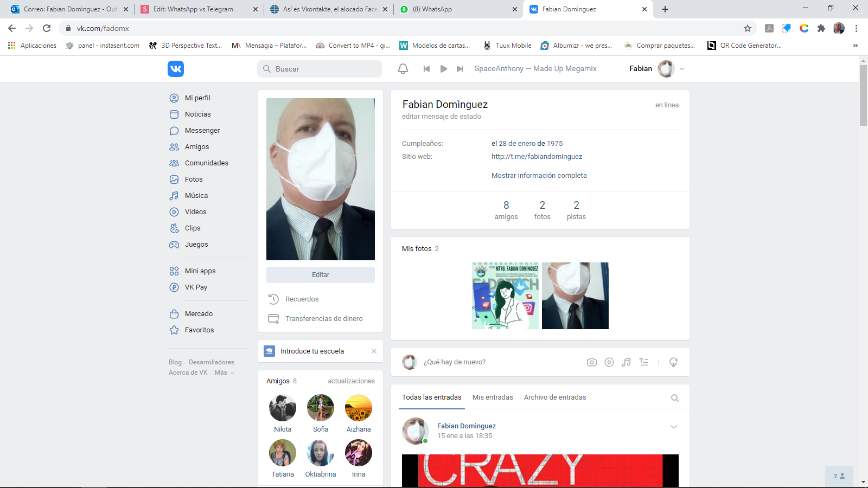Click Mostrar información completa
Screen dimensions: 868x488
[539, 176]
